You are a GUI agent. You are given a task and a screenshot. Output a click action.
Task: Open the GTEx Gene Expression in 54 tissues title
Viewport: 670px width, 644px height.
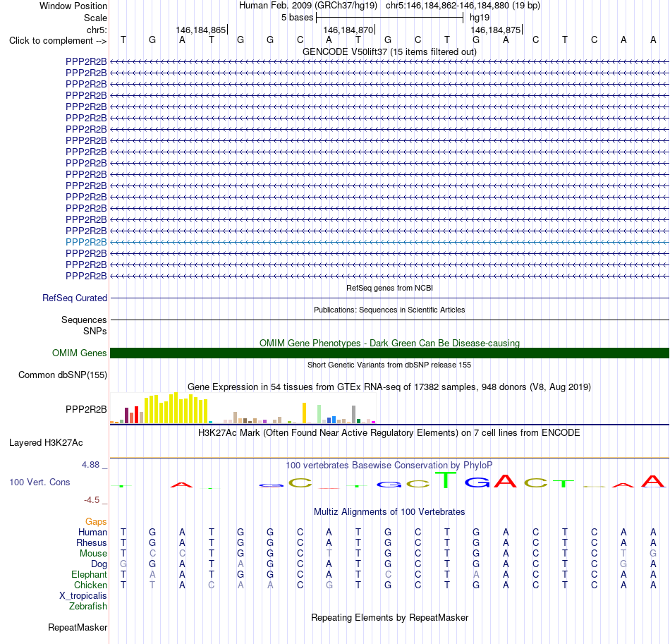click(389, 387)
